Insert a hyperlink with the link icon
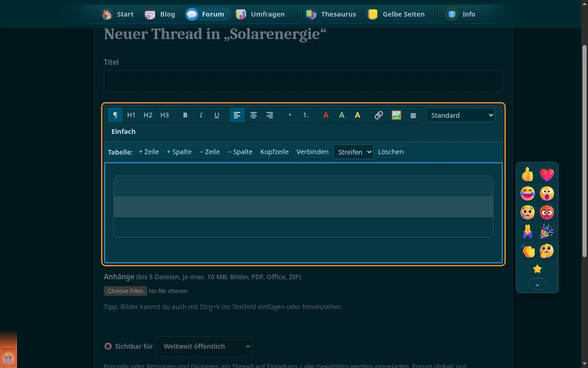This screenshot has width=588, height=368. [379, 115]
